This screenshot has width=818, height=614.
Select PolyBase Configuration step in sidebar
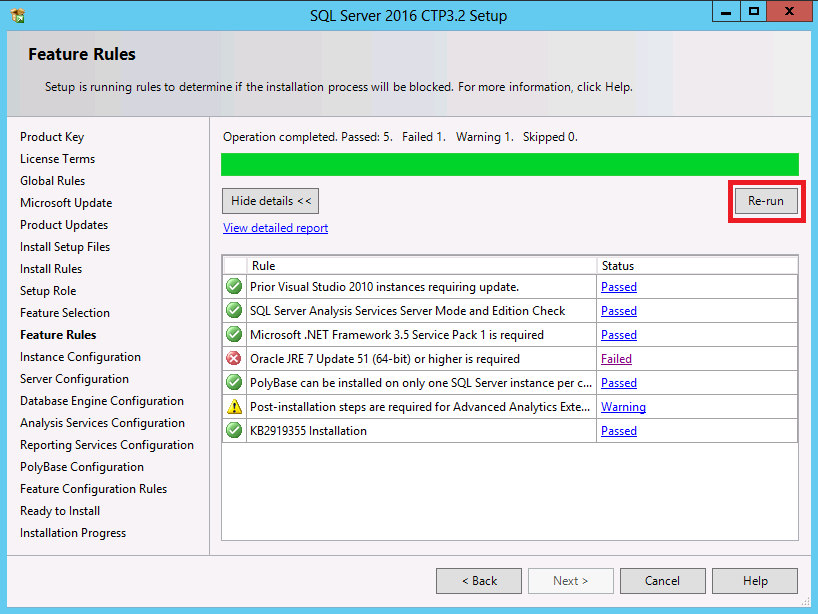[82, 466]
